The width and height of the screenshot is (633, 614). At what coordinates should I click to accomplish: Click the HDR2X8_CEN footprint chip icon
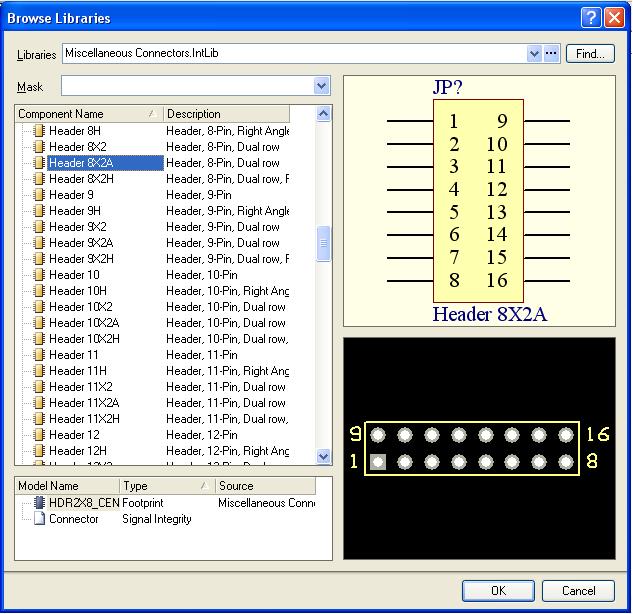(39, 503)
